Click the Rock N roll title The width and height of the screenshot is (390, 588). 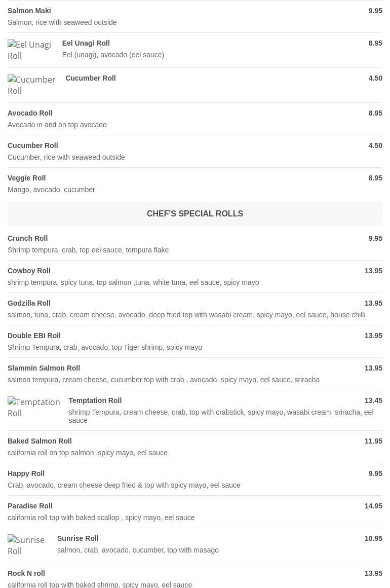pos(26,573)
